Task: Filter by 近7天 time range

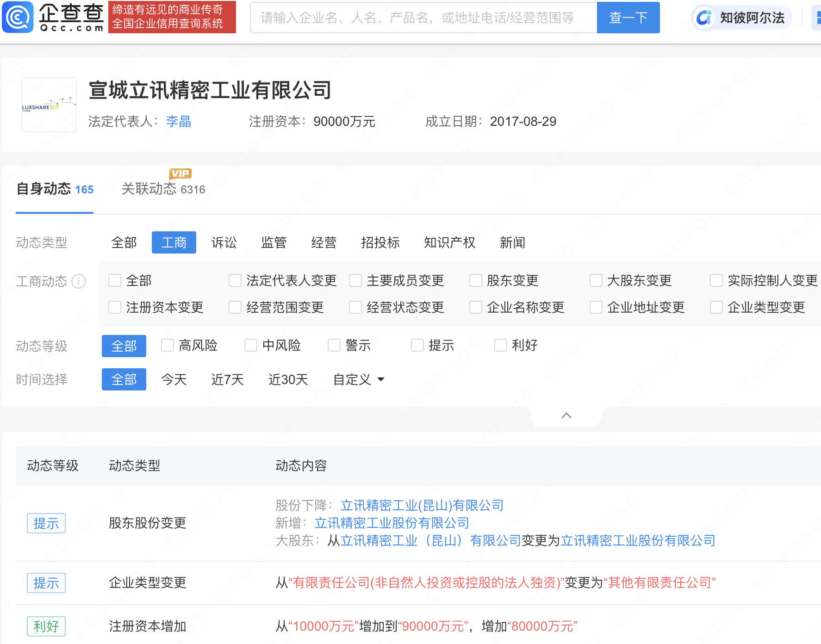Action: pos(228,379)
